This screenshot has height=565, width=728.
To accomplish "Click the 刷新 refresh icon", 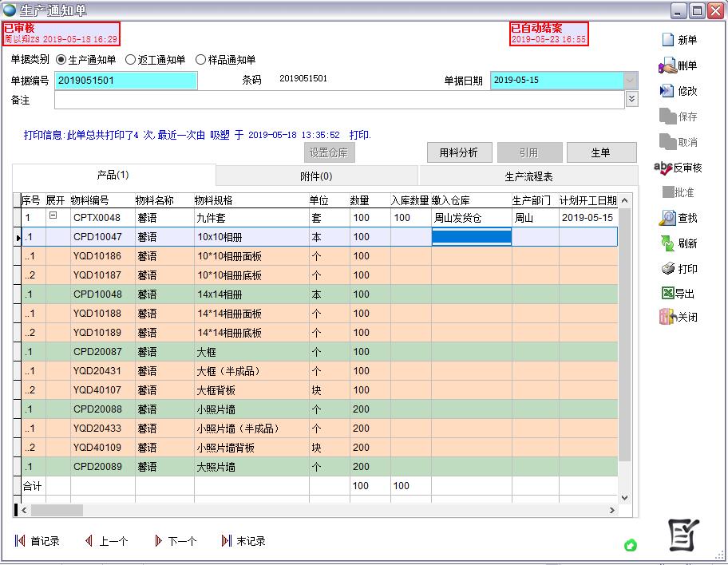I will 667,243.
